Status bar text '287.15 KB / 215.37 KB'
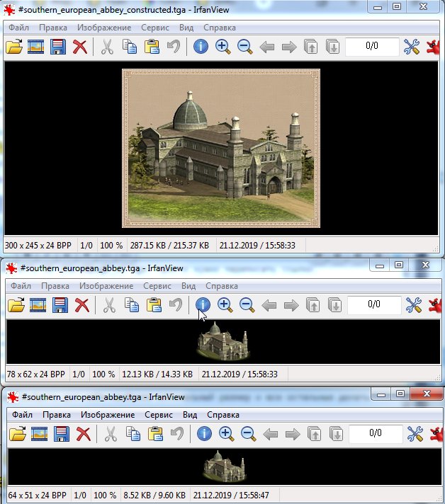Viewport: 445px width, 504px height. pos(169,246)
